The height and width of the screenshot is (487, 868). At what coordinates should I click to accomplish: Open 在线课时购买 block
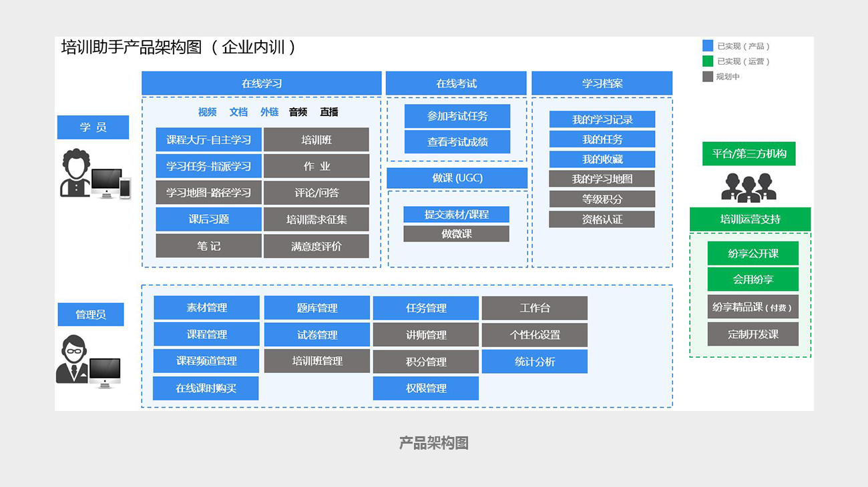(x=206, y=388)
